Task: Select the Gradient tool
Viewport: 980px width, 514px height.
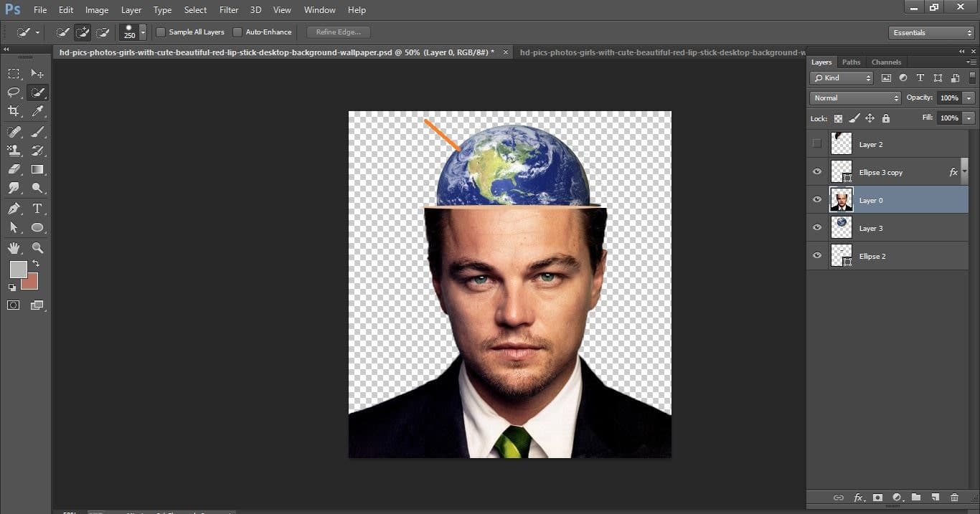Action: coord(37,167)
